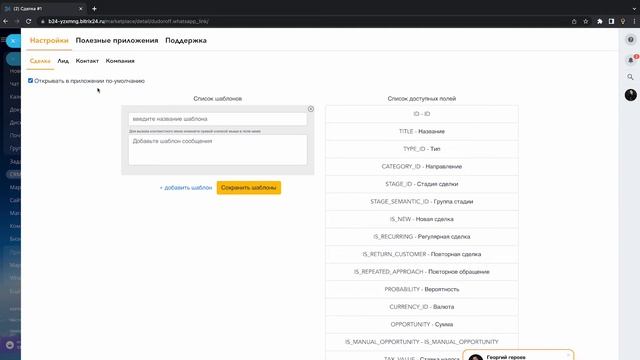Click '+ добавить шаблон' link
Viewport: 640px width, 360px height.
pyautogui.click(x=186, y=188)
